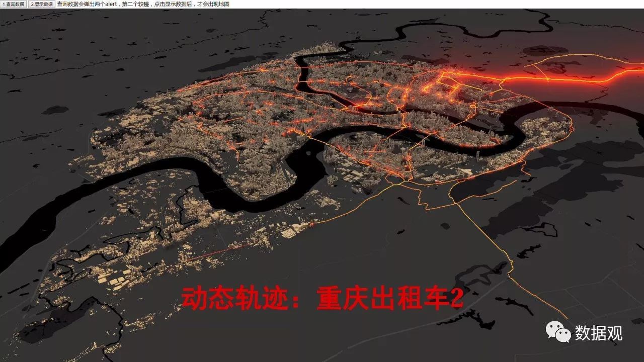Click the red title '动态轨迹：重庆出租车2'

(x=321, y=299)
